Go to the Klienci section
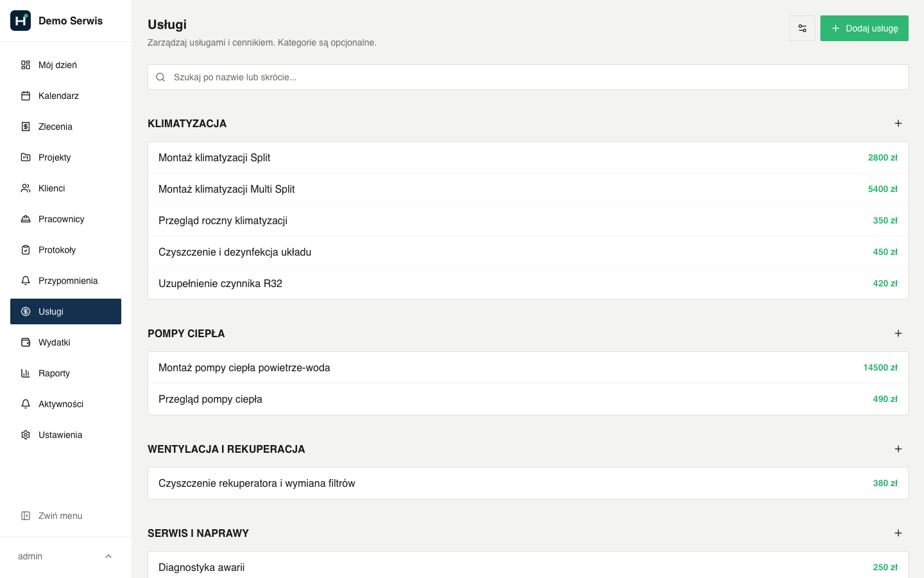The image size is (924, 578). point(65,188)
